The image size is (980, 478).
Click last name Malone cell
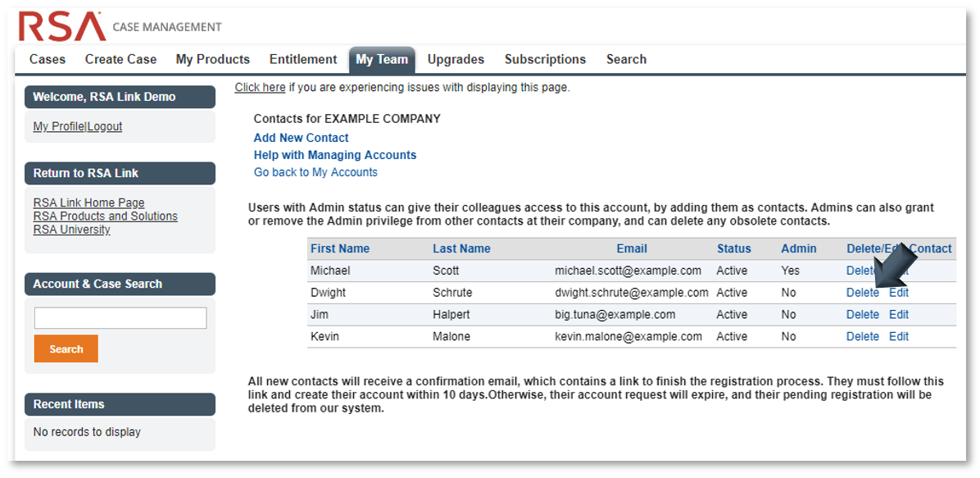click(x=451, y=337)
